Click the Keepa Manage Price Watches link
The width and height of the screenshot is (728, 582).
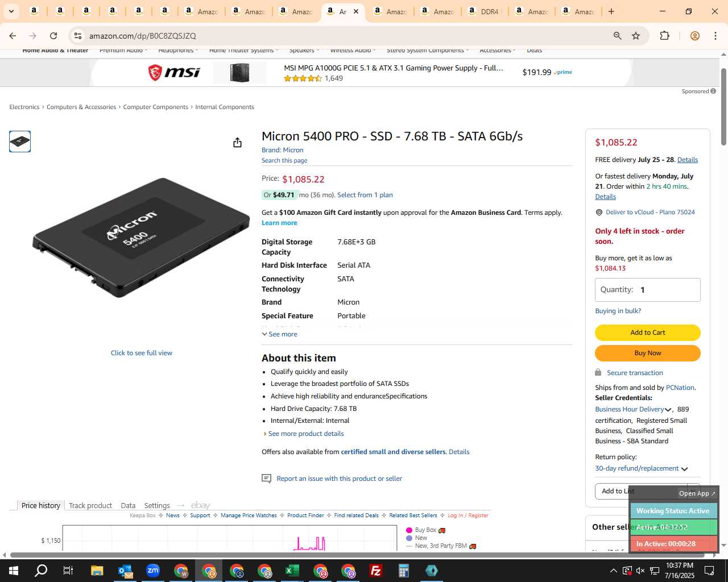[249, 516]
